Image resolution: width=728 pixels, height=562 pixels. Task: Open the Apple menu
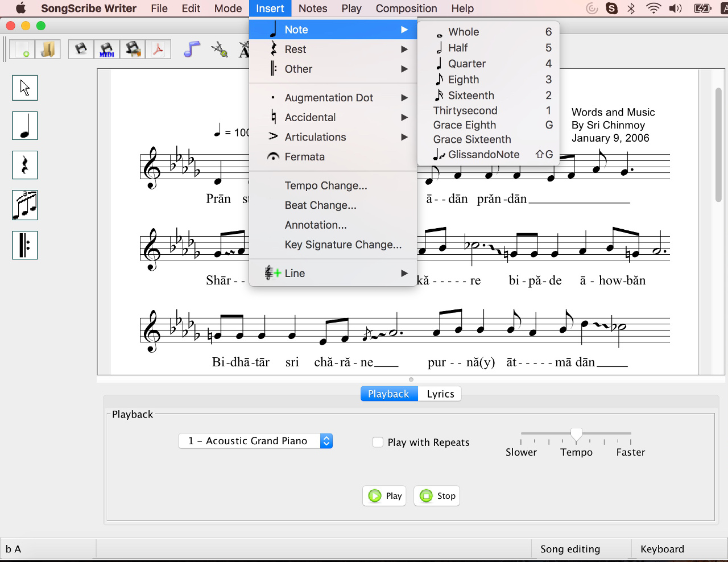point(21,9)
